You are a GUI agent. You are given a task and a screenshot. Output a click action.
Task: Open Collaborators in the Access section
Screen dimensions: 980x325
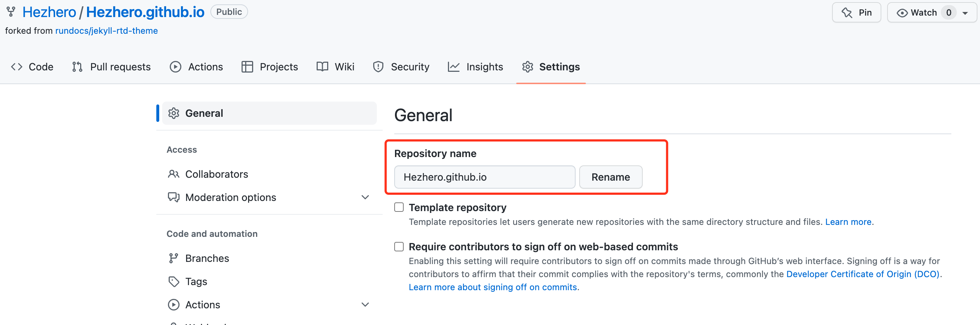216,174
